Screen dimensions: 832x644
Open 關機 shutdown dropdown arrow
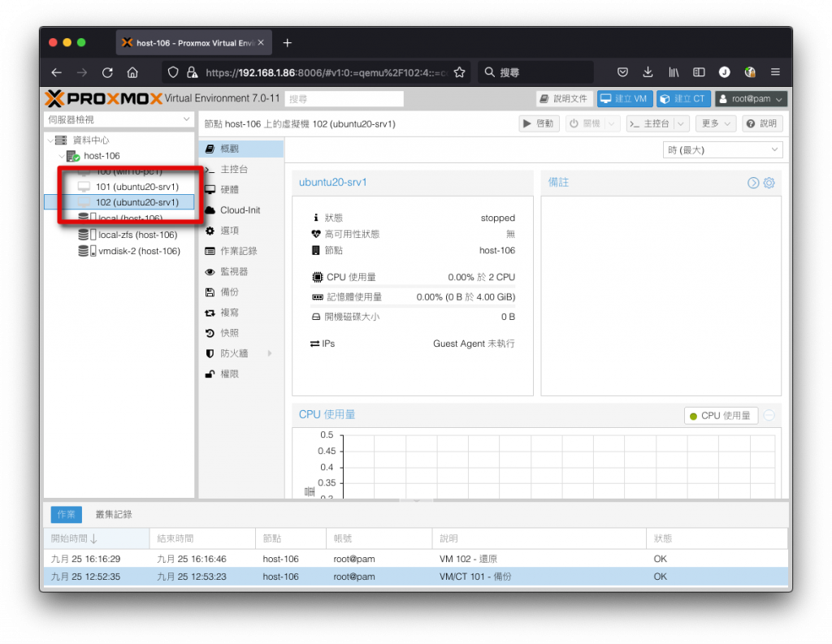[x=611, y=124]
